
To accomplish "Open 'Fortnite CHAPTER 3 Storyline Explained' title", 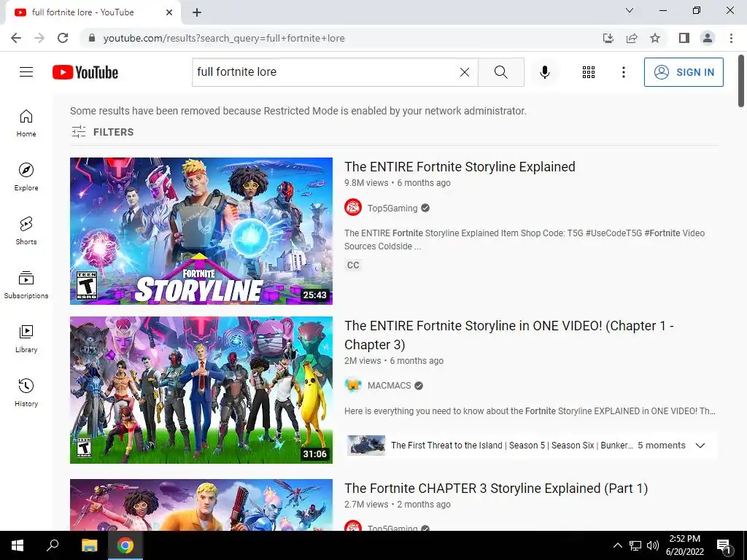I will tap(496, 488).
